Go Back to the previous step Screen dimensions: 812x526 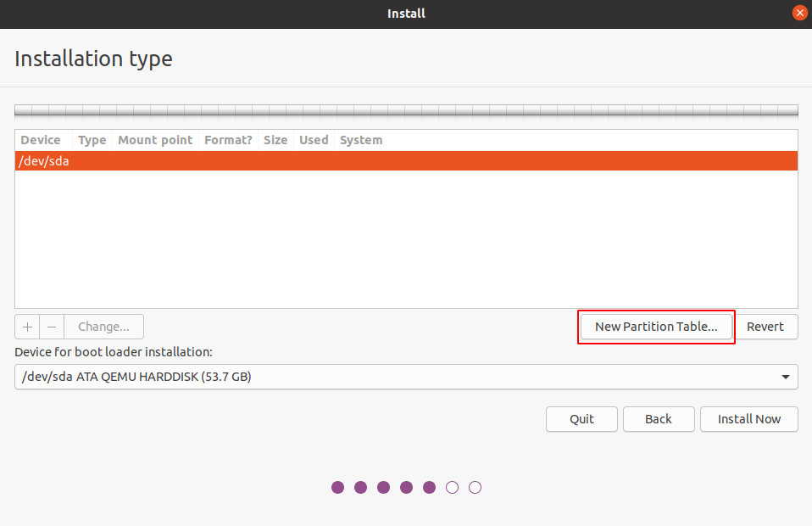(x=659, y=419)
